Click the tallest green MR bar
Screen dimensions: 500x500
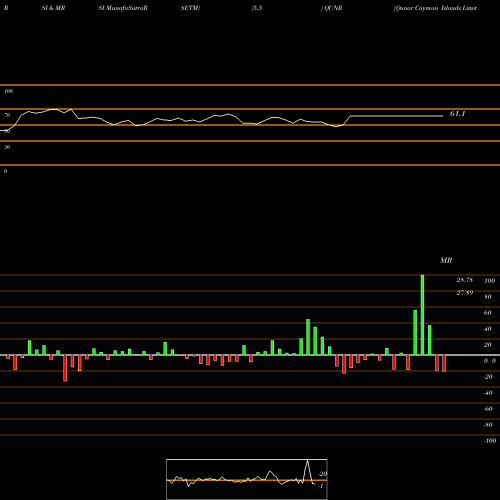422,315
